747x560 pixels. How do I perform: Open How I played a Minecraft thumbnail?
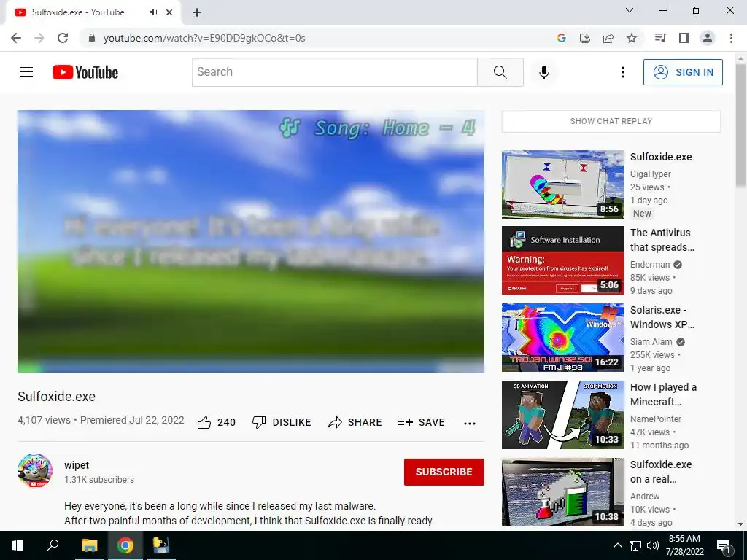563,415
